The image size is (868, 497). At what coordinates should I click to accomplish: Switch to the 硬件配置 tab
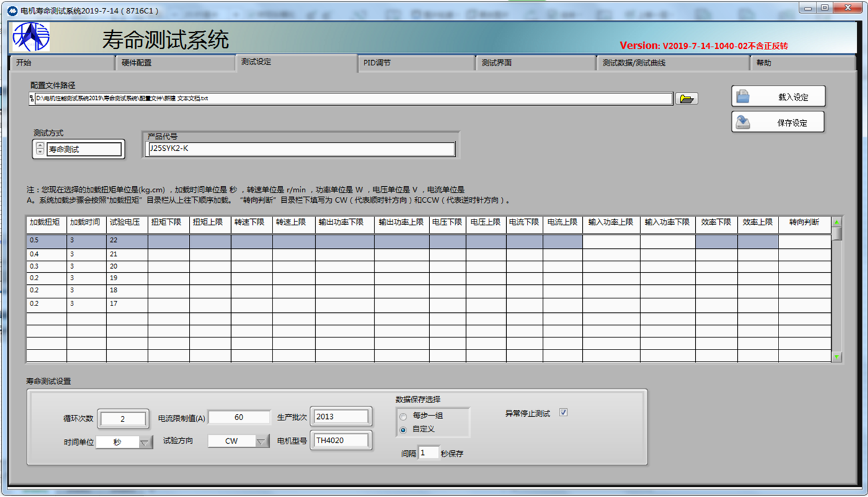click(x=175, y=63)
